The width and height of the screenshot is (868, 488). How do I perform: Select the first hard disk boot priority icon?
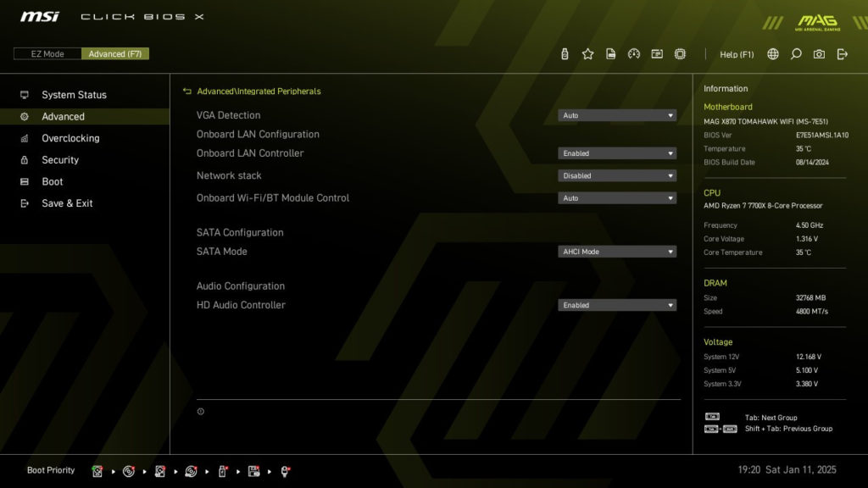(97, 471)
